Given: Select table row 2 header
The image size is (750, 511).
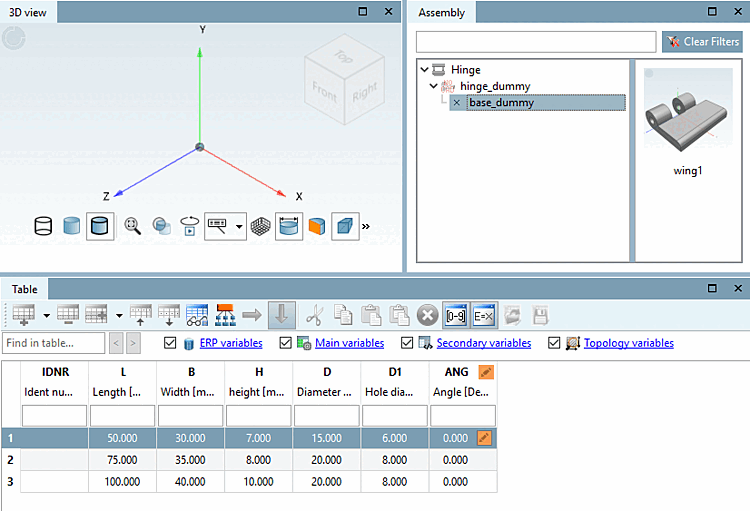Looking at the screenshot, I should 11,460.
